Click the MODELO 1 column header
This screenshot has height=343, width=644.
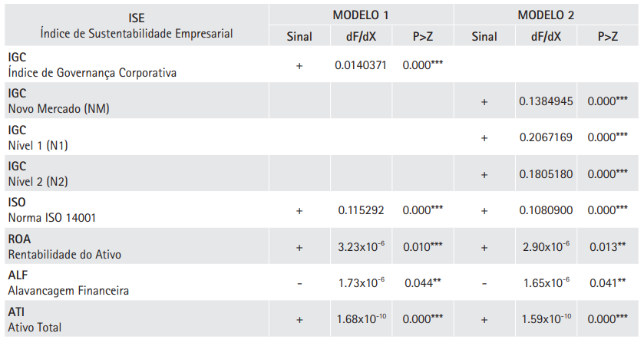(x=361, y=15)
